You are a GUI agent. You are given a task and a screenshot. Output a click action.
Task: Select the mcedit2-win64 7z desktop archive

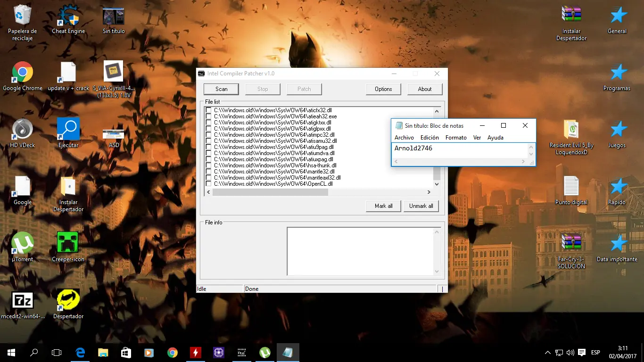(x=23, y=305)
